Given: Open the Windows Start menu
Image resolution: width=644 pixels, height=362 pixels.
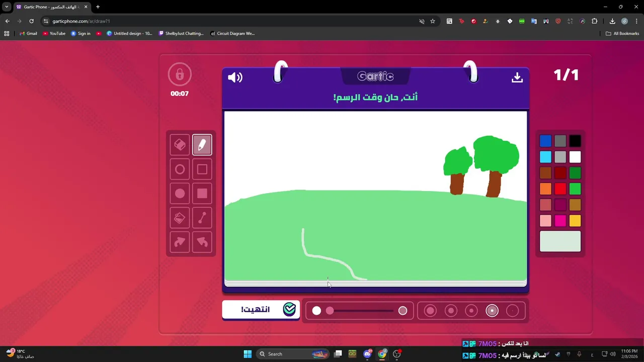Looking at the screenshot, I should [248, 354].
